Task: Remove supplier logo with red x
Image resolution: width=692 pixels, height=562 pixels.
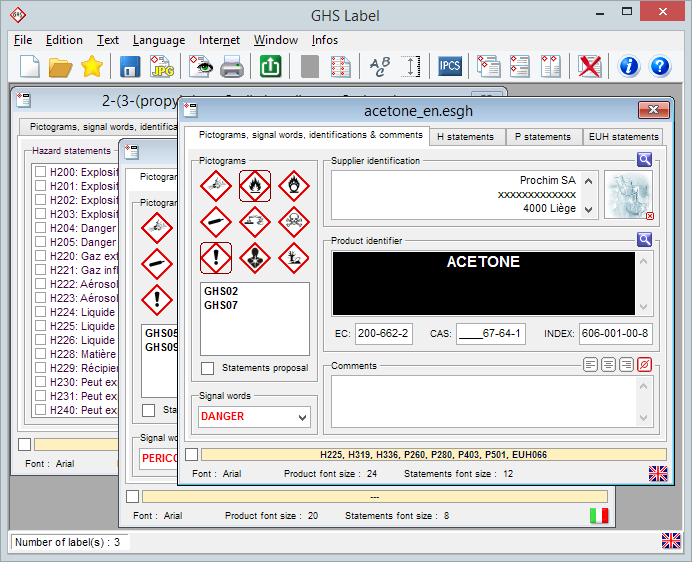Action: (x=650, y=216)
